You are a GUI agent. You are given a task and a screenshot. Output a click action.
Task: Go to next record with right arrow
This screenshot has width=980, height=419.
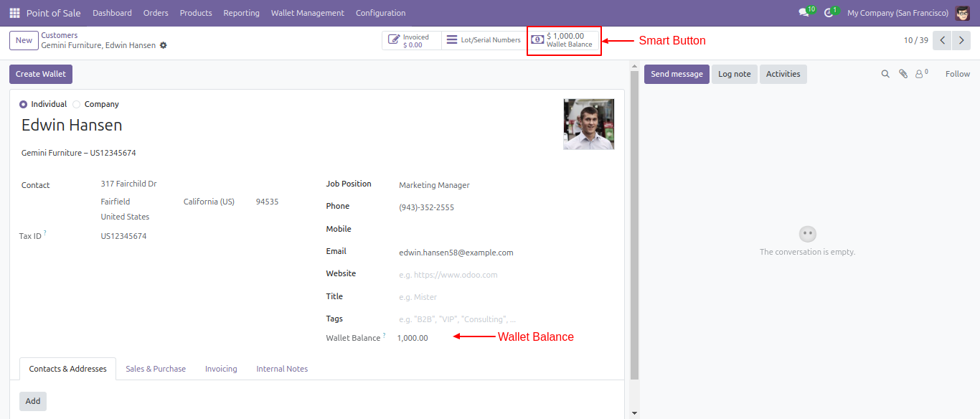pyautogui.click(x=961, y=40)
